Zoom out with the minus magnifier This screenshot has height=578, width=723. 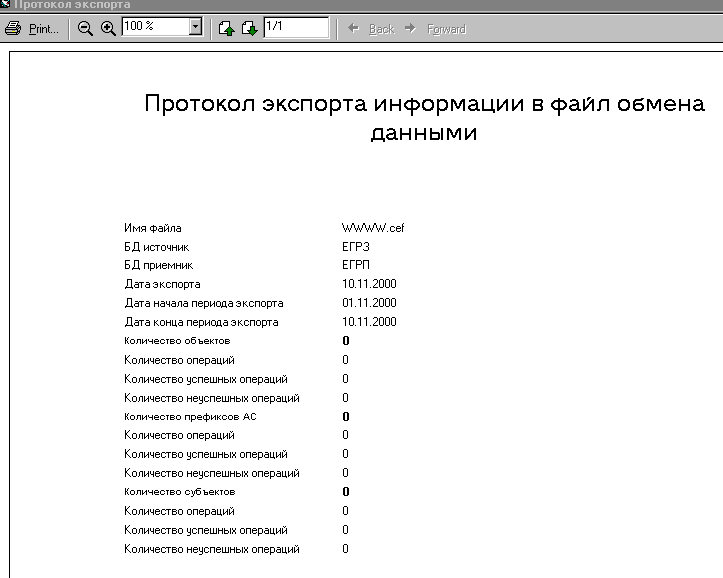tap(85, 29)
